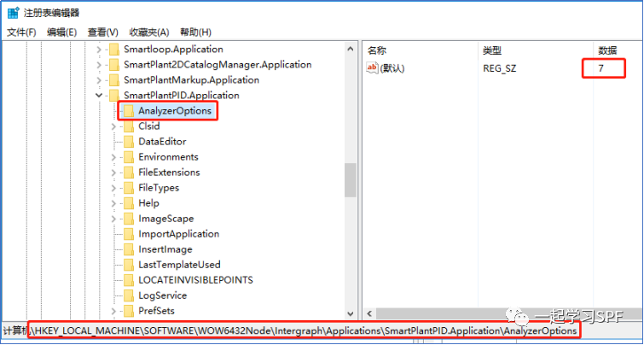Expand the FileTypes key

(113, 189)
